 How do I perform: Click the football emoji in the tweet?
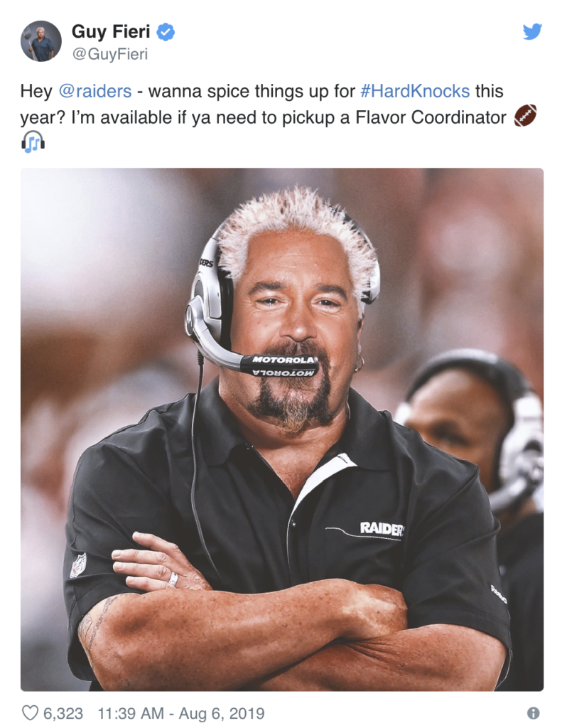[525, 116]
